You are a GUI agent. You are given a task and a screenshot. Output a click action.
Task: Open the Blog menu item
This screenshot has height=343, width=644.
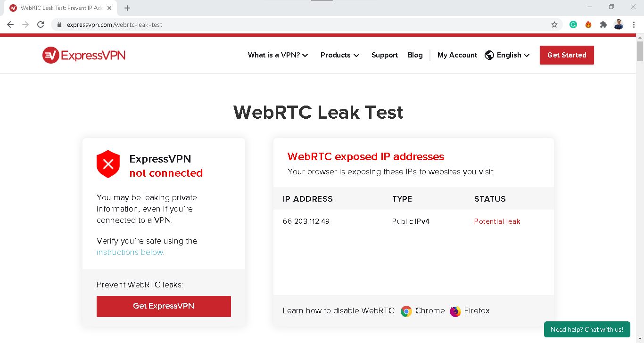tap(415, 55)
